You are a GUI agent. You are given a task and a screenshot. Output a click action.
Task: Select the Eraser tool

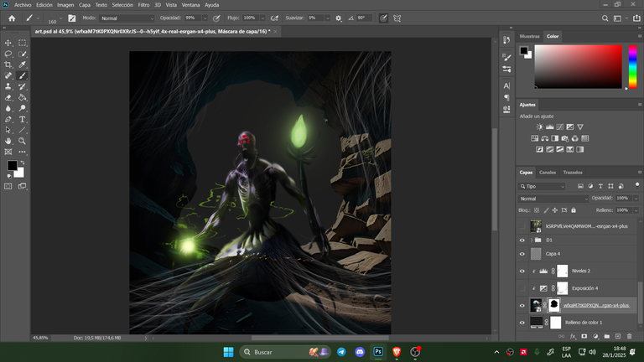point(8,97)
